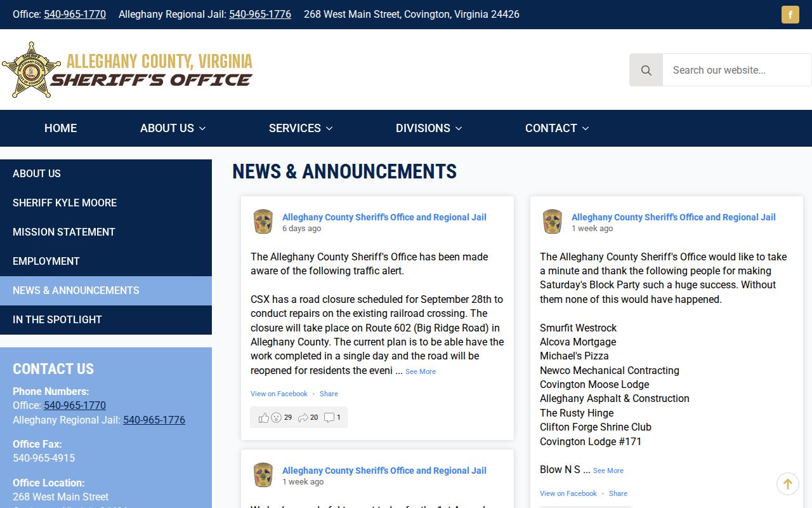Click the scroll-to-top arrow button
This screenshot has height=508, width=812.
coord(787,484)
